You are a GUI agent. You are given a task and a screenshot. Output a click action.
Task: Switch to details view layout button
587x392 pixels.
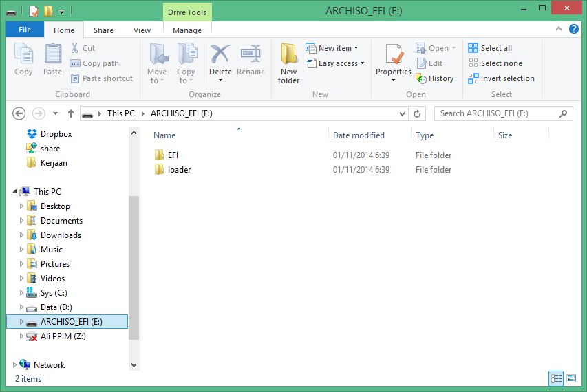(x=556, y=378)
